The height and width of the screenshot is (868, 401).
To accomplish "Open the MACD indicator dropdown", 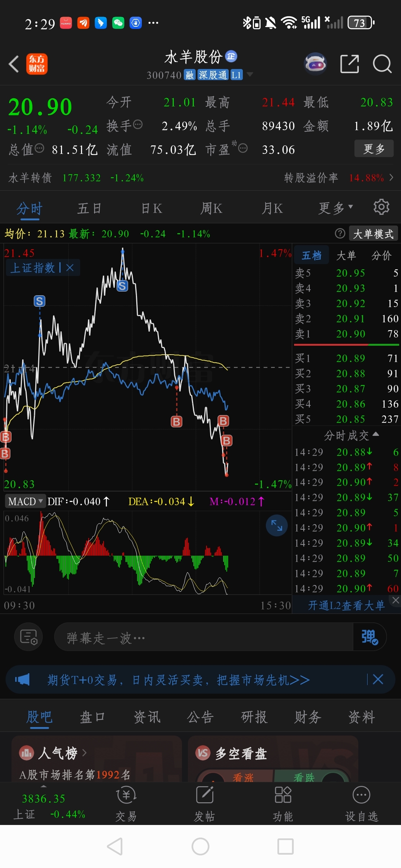I will coord(25,501).
